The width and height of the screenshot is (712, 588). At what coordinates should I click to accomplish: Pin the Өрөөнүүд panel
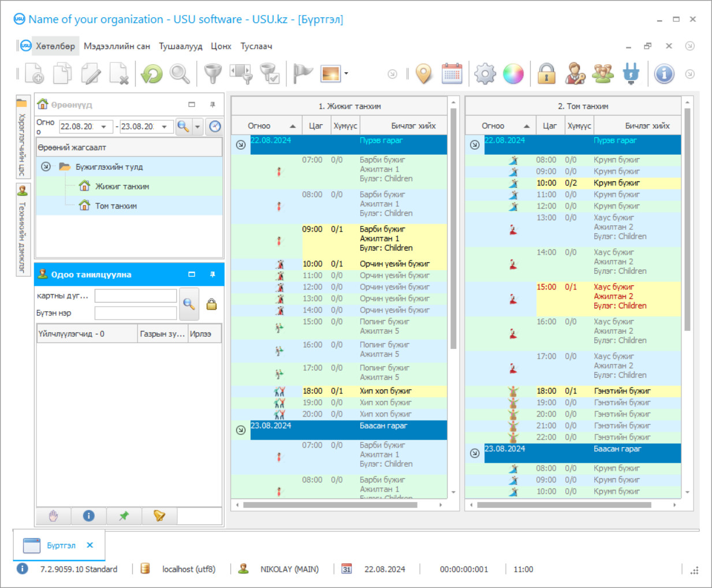(213, 105)
